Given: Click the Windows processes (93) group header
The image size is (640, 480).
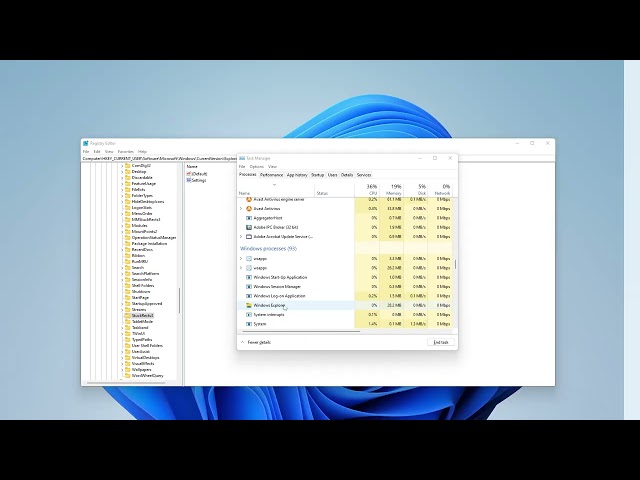Looking at the screenshot, I should click(x=268, y=249).
